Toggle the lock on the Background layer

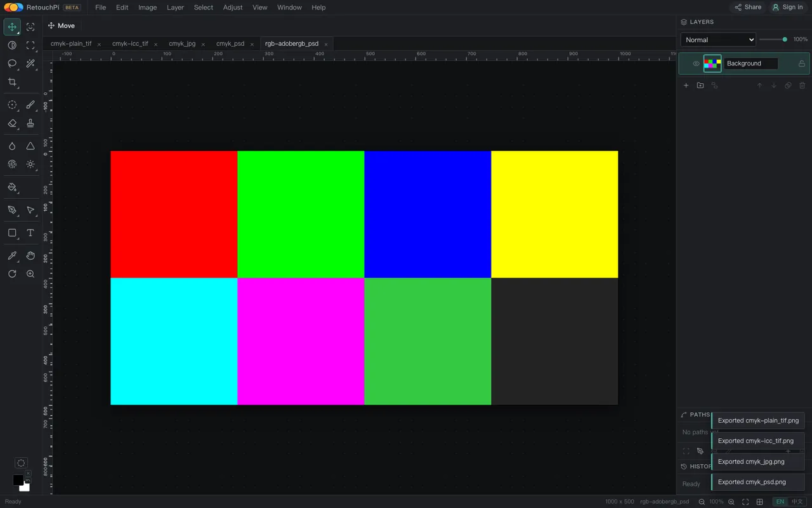click(x=802, y=63)
